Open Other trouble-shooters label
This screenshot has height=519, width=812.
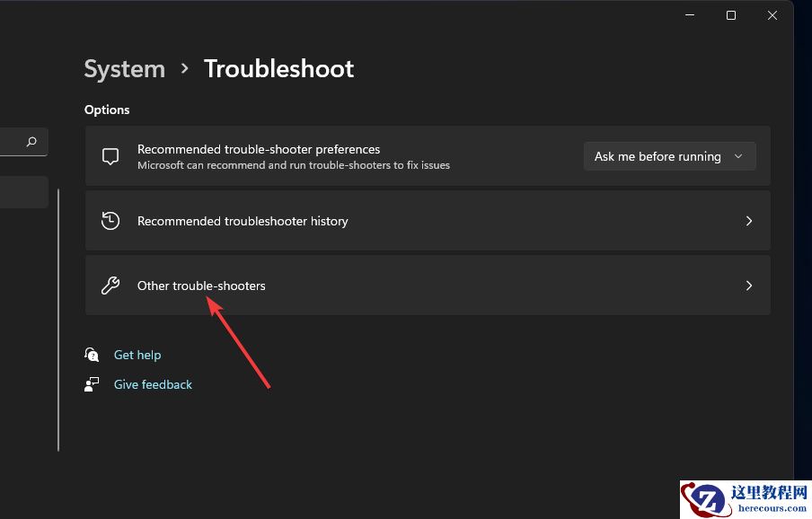pyautogui.click(x=201, y=286)
